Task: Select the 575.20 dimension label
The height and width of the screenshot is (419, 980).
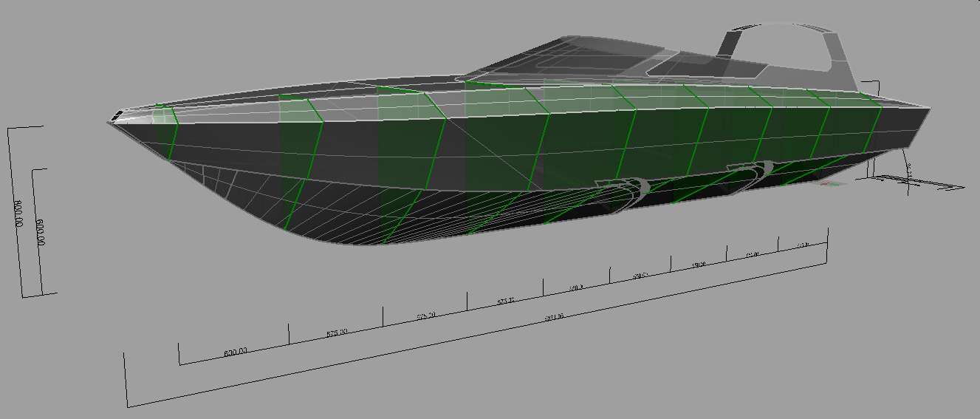Action: (425, 316)
